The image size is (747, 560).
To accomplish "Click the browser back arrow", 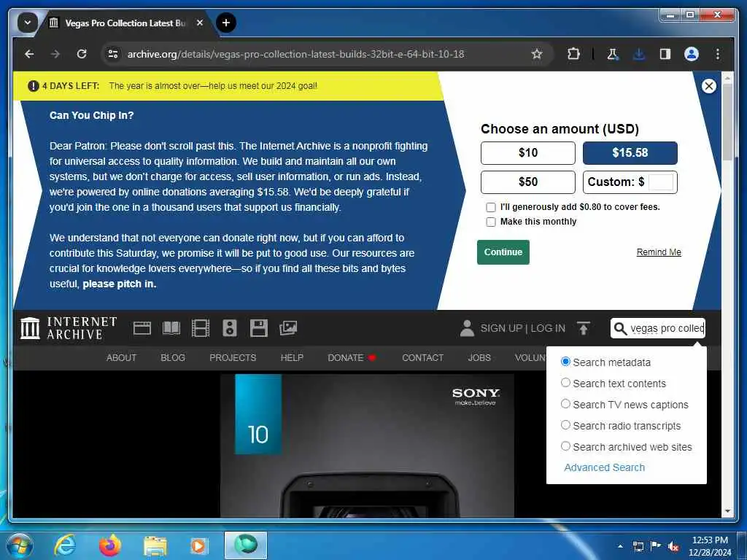I will [29, 54].
